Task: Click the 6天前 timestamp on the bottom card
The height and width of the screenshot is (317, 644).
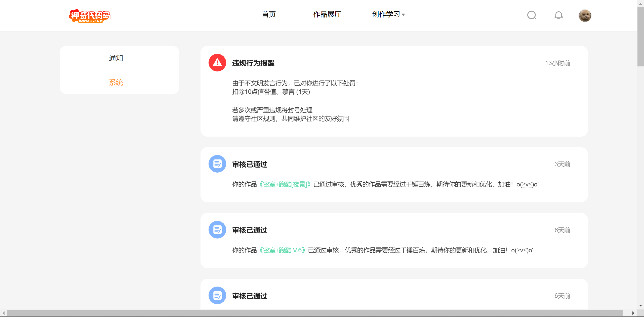Action: tap(562, 296)
